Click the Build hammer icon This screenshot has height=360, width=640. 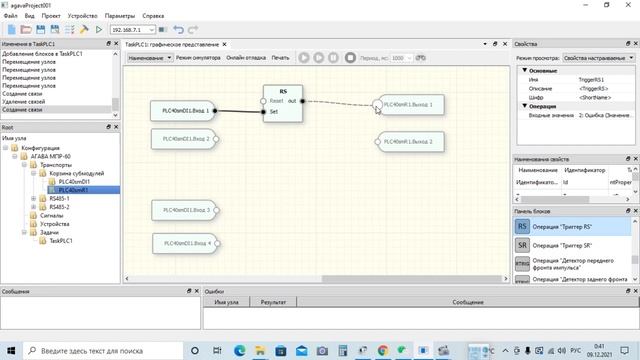(84, 29)
